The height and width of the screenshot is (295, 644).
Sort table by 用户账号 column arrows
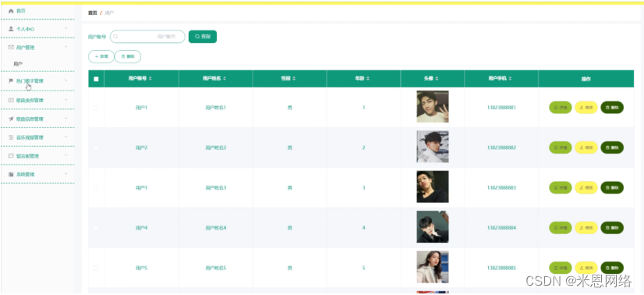click(x=150, y=79)
